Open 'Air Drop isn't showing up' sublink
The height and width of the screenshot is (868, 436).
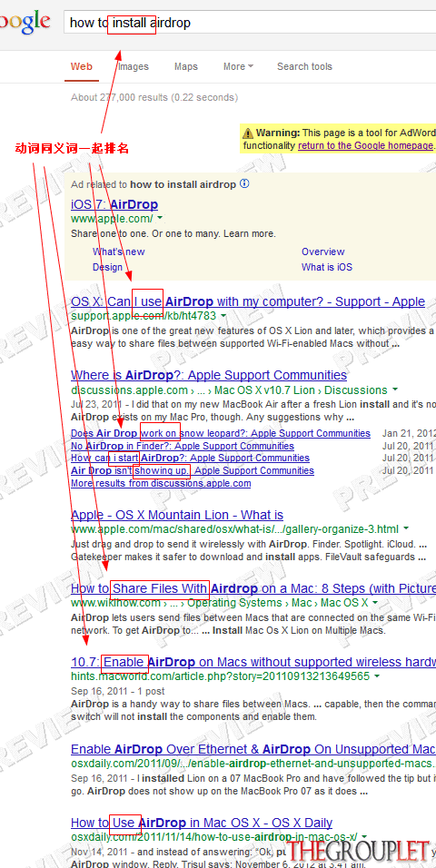click(x=193, y=471)
